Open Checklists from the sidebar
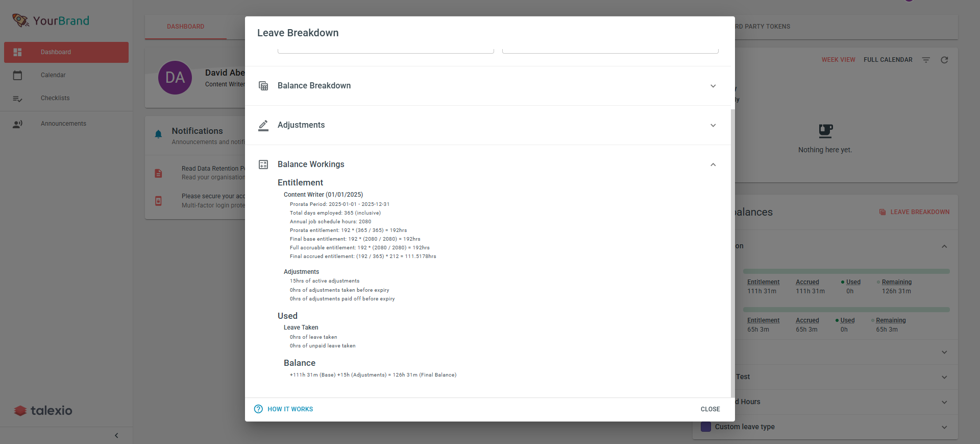 point(55,98)
